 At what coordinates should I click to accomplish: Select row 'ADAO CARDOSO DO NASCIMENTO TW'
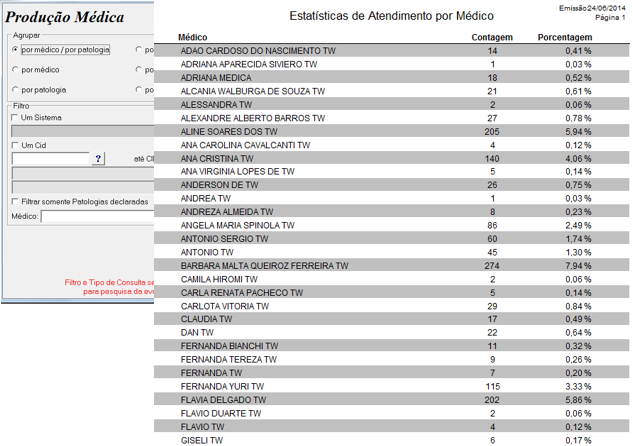pyautogui.click(x=391, y=51)
